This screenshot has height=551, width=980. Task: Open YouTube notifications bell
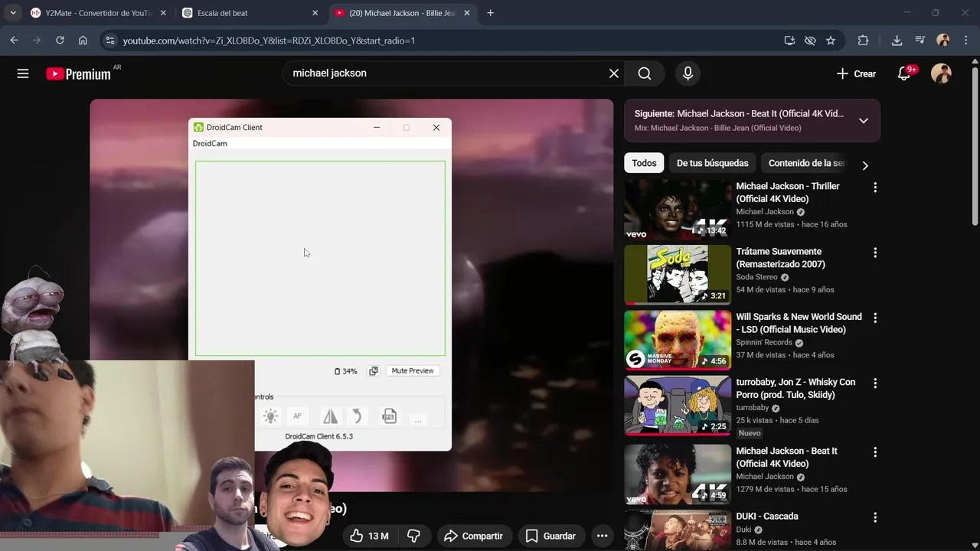tap(904, 73)
